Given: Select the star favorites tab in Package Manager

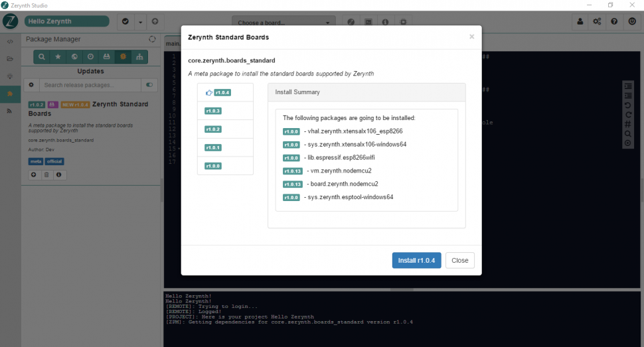Looking at the screenshot, I should point(58,56).
